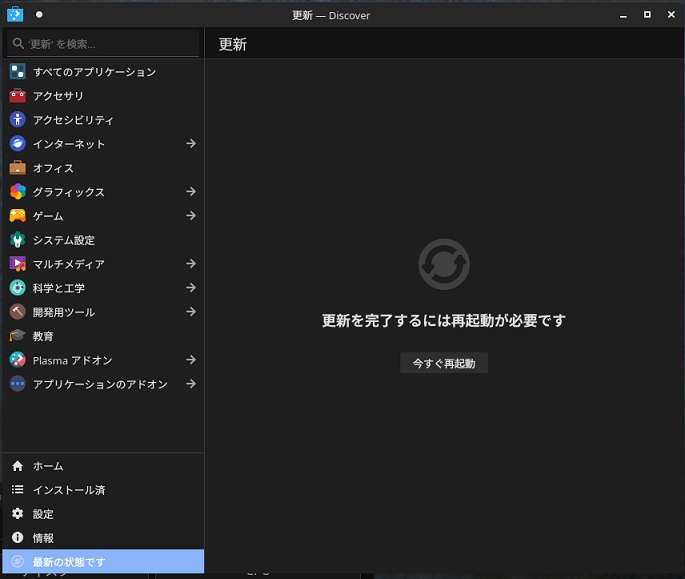The width and height of the screenshot is (685, 579).
Task: Expand the ゲーム subcategories arrow
Action: 191,215
